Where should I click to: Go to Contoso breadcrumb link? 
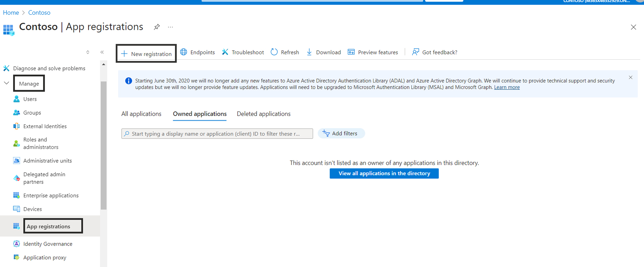pos(39,12)
